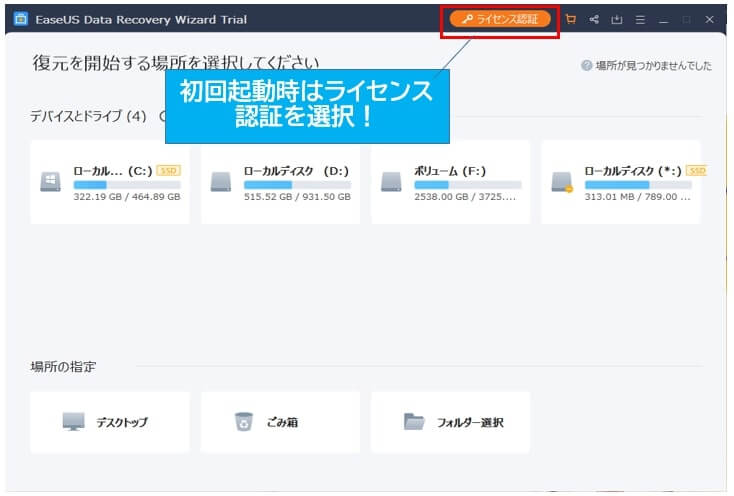This screenshot has width=734, height=496.
Task: Click the folder icon for folder selection
Action: coord(414,422)
